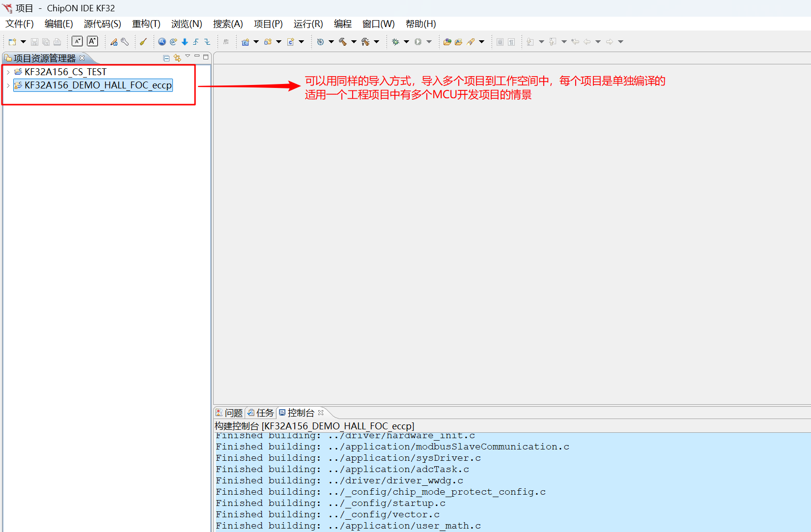Open dropdown next to Build All icon
Image resolution: width=811 pixels, height=532 pixels.
377,42
